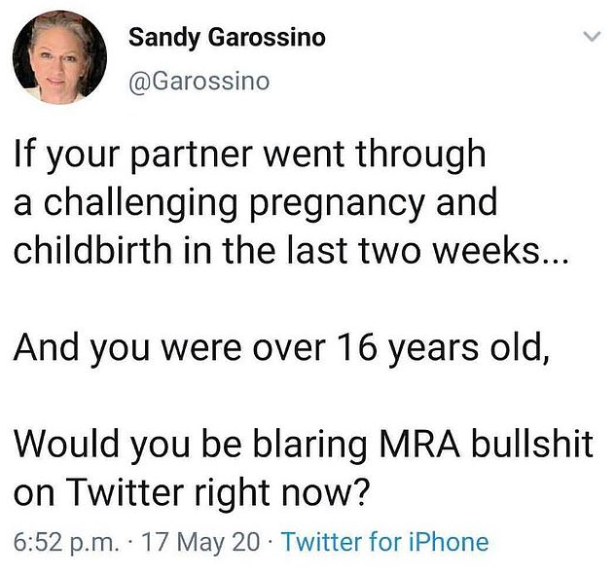Open the Sandy Garossino display name
Viewport: 609px width, 568px height.
(227, 38)
